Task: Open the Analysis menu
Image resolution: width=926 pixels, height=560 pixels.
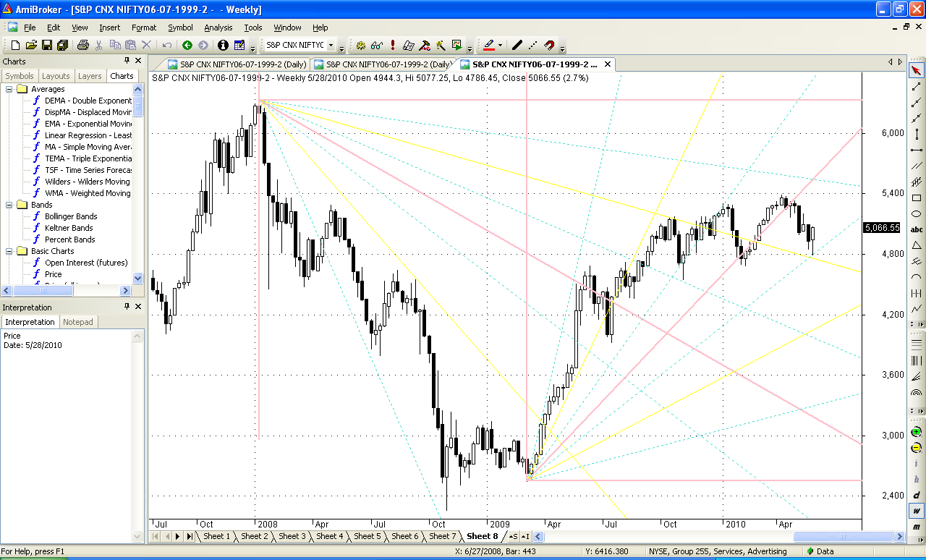Action: (218, 27)
